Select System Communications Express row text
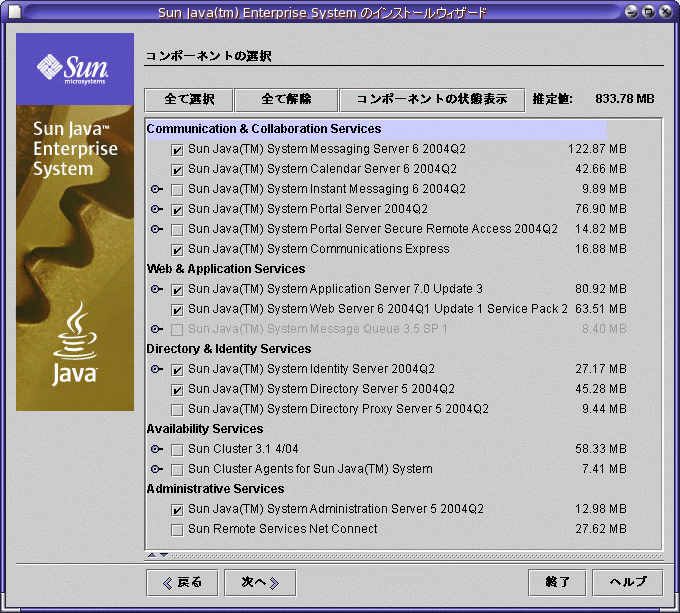The image size is (680, 613). tap(319, 249)
